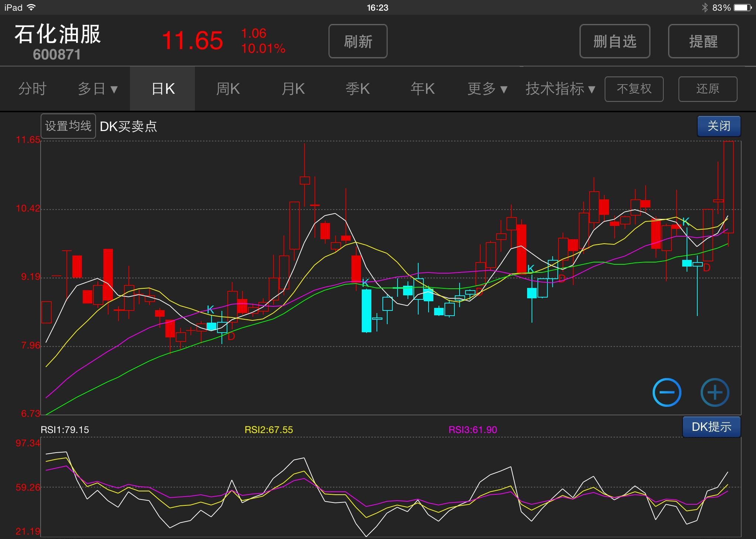Tap the 7.96 price axis label
This screenshot has height=539, width=756.
click(31, 346)
